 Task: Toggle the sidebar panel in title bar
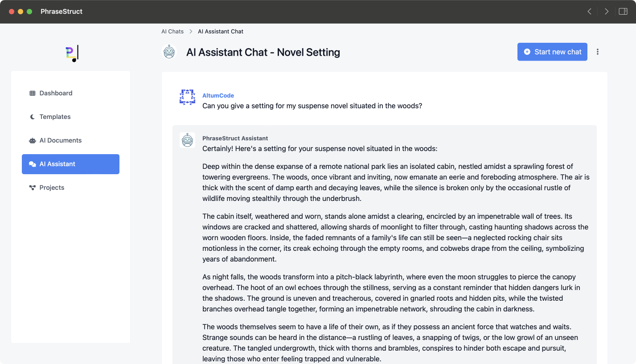[623, 12]
